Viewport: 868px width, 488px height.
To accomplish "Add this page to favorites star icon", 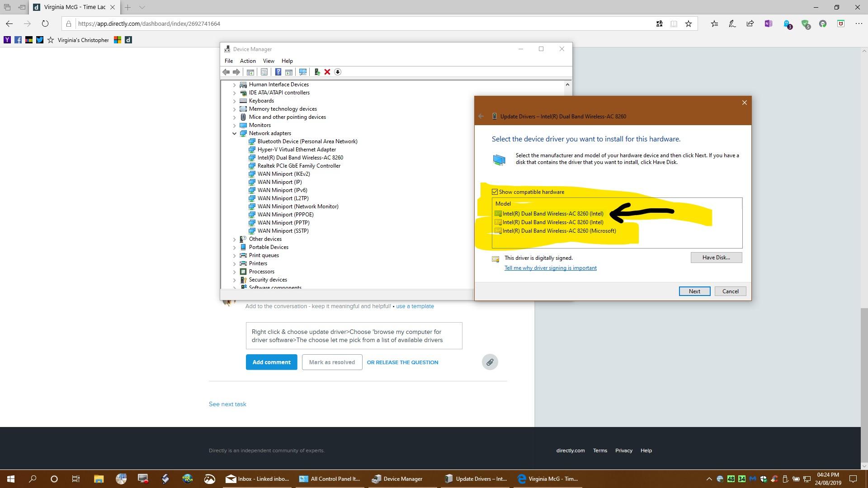I will coord(689,24).
